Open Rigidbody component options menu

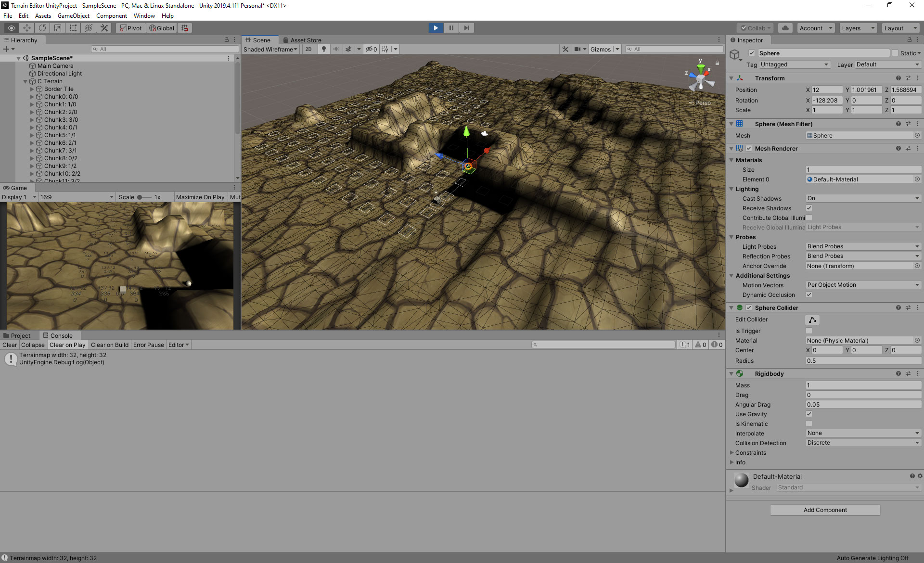coord(918,373)
